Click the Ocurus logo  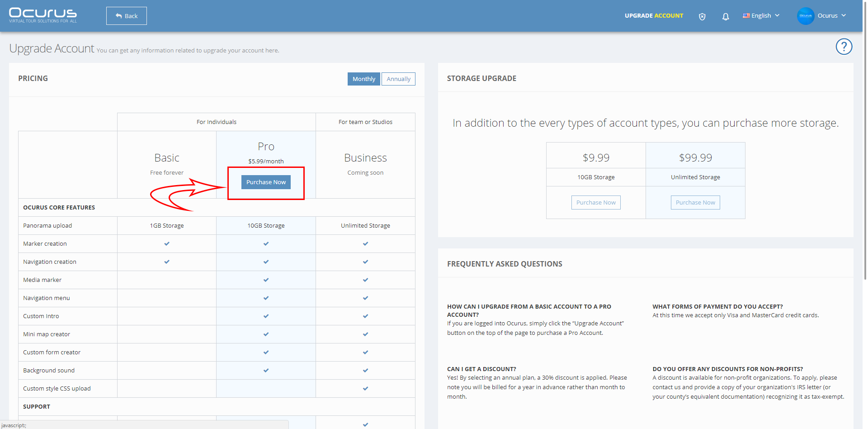[43, 15]
